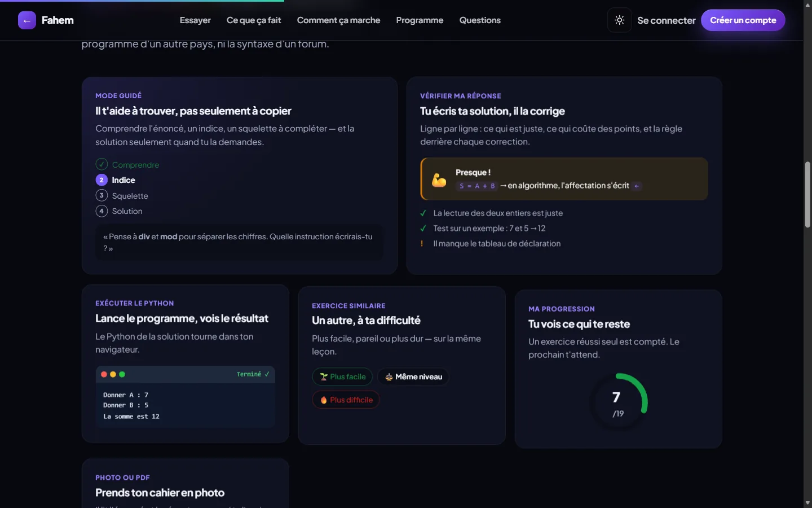This screenshot has width=812, height=508.
Task: Click the flame icon in Plus difficile
Action: [324, 400]
